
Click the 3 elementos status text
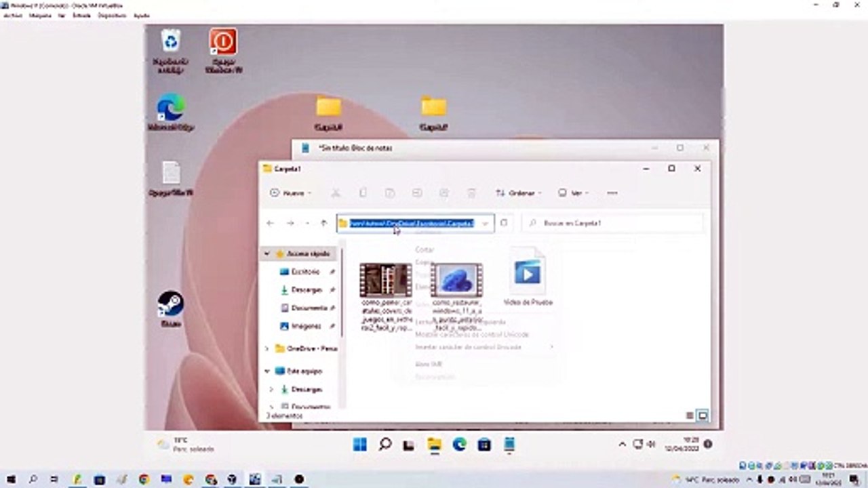[284, 415]
